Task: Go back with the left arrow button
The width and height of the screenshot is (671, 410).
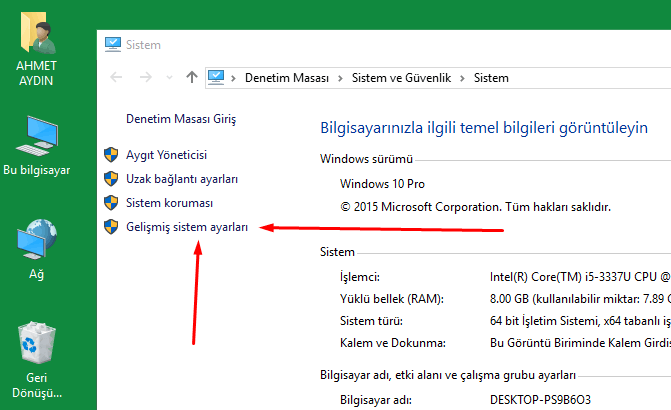Action: [116, 77]
